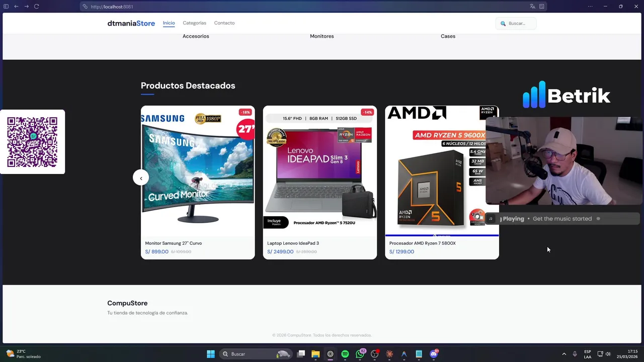
Task: Open the browser three-dots menu
Action: [590, 7]
